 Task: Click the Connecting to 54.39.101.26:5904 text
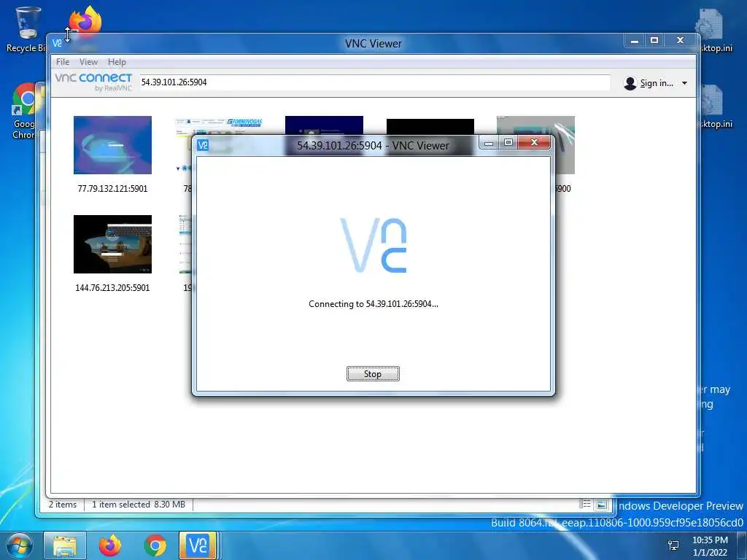373,304
